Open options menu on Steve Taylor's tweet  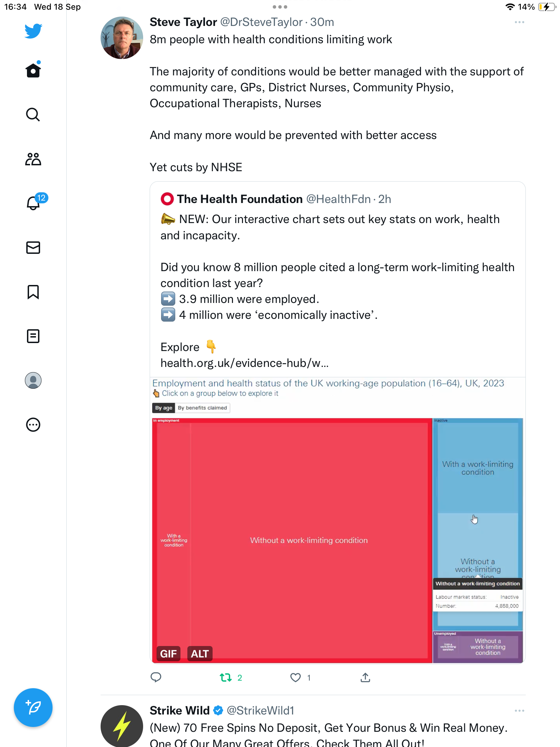(519, 22)
